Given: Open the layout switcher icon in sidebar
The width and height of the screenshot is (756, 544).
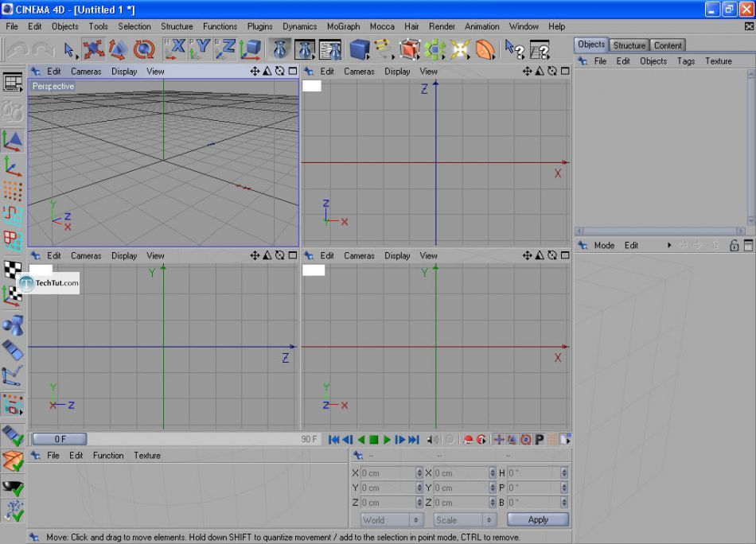Looking at the screenshot, I should pos(13,83).
